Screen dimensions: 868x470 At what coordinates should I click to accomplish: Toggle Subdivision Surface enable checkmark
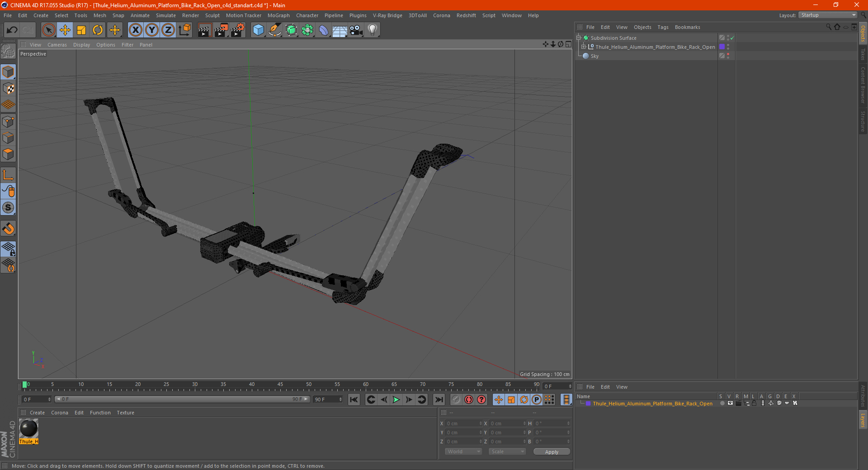[732, 38]
